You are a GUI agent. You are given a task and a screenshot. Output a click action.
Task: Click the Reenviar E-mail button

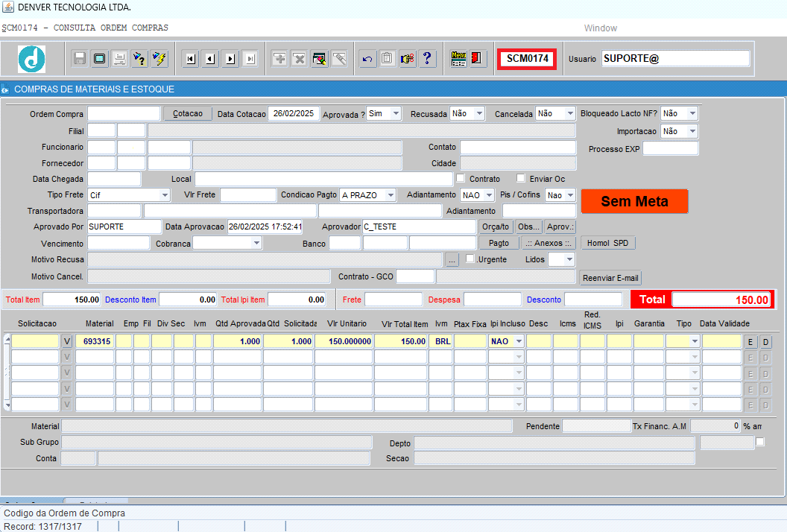[x=610, y=278]
